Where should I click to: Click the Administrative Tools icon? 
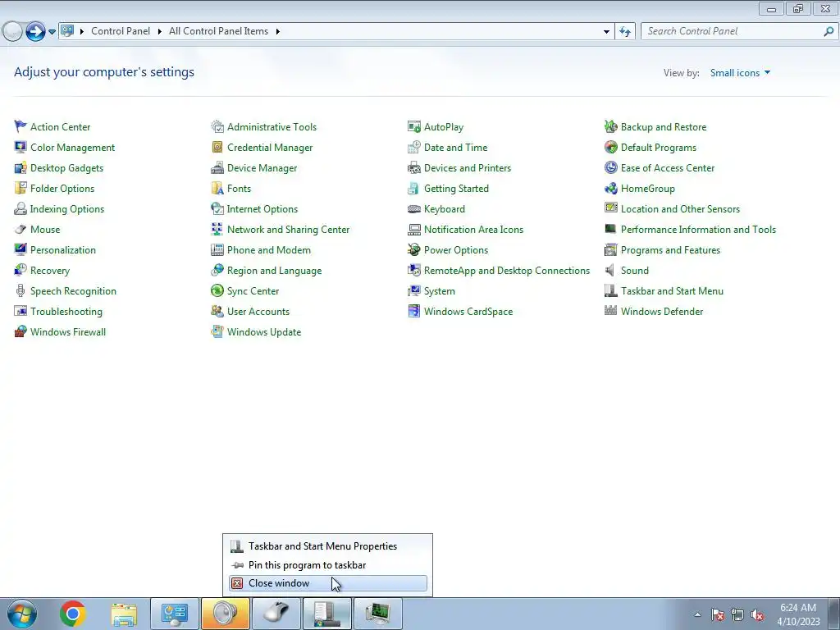pyautogui.click(x=217, y=126)
